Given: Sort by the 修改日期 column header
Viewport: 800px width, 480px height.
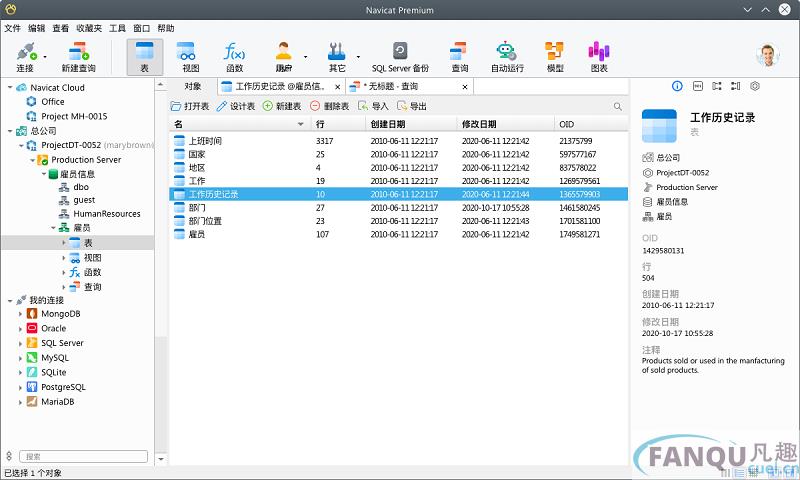Looking at the screenshot, I should [478, 124].
